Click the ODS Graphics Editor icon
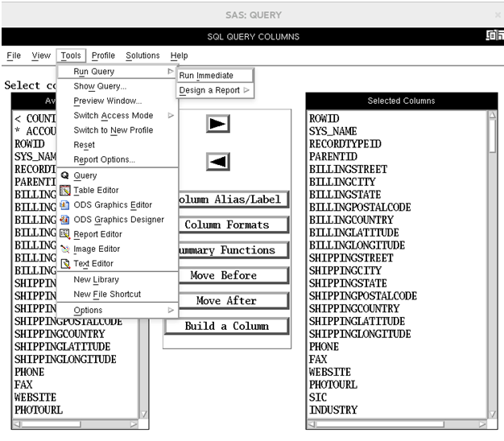This screenshot has width=504, height=441. click(x=65, y=205)
